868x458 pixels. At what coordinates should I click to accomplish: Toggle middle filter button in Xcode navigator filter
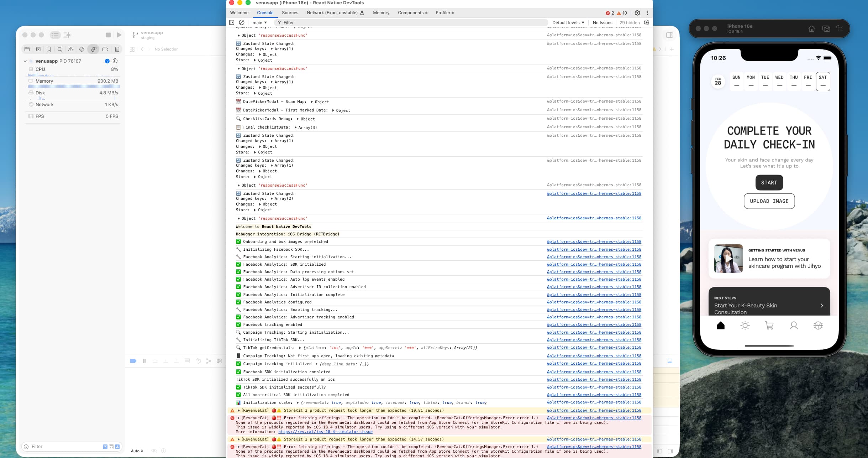pyautogui.click(x=111, y=447)
